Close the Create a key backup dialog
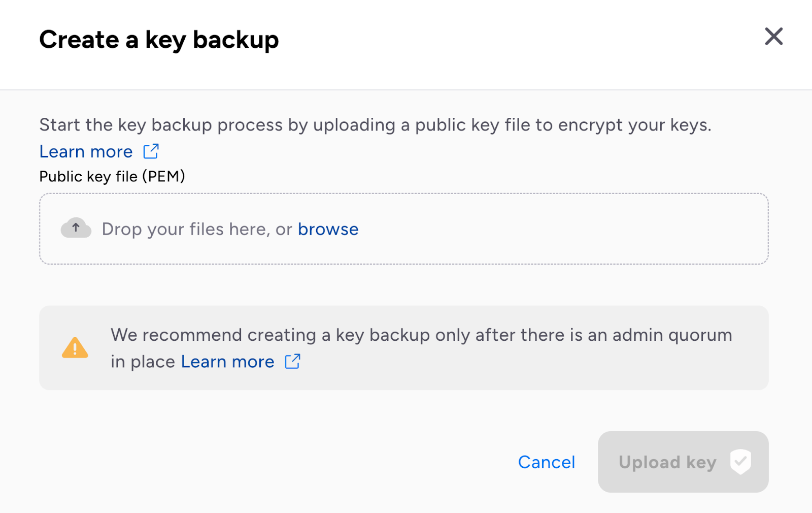This screenshot has width=812, height=513. pos(773,37)
